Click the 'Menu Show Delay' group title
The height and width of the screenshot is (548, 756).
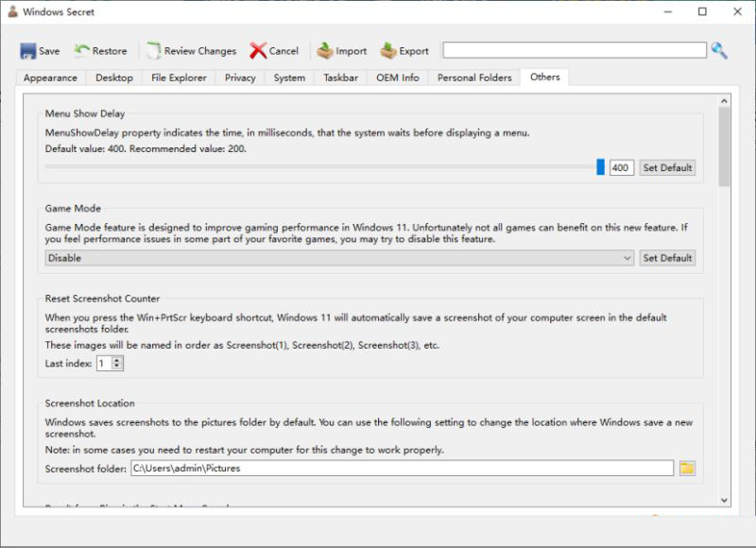coord(85,113)
